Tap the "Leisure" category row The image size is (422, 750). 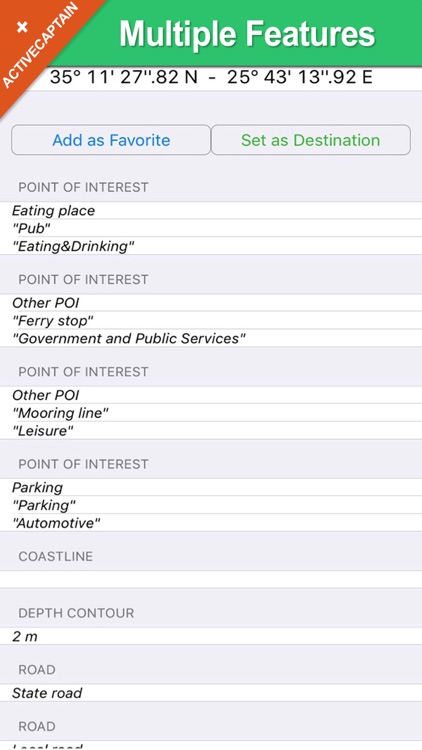(211, 431)
